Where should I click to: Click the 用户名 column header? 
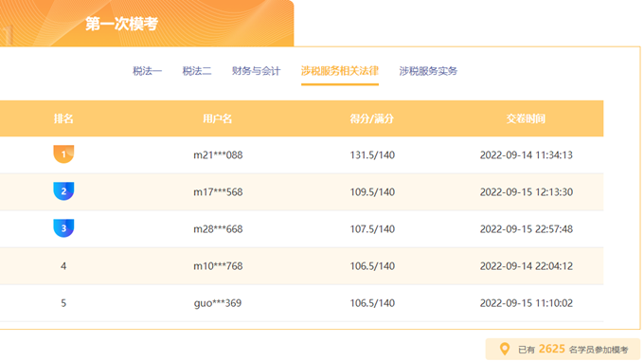click(218, 118)
